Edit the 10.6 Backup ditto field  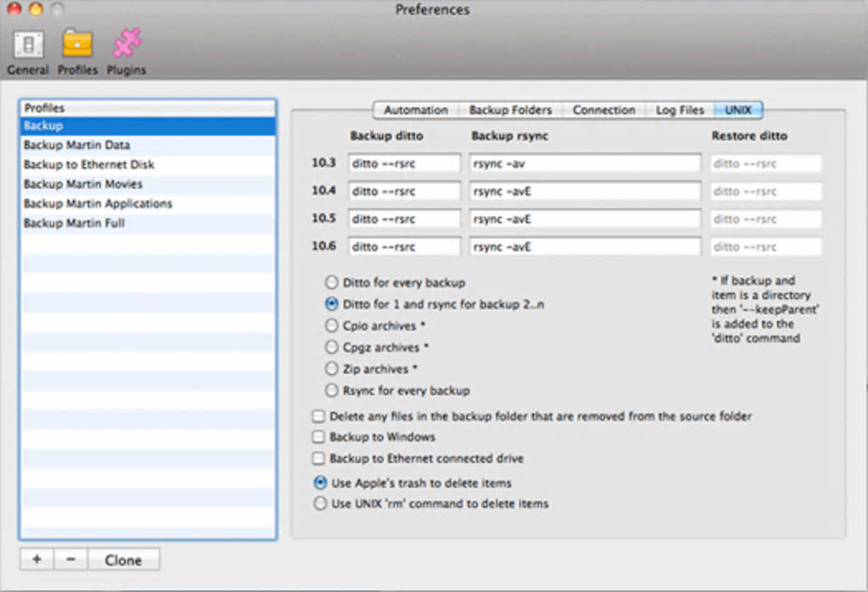click(x=404, y=247)
